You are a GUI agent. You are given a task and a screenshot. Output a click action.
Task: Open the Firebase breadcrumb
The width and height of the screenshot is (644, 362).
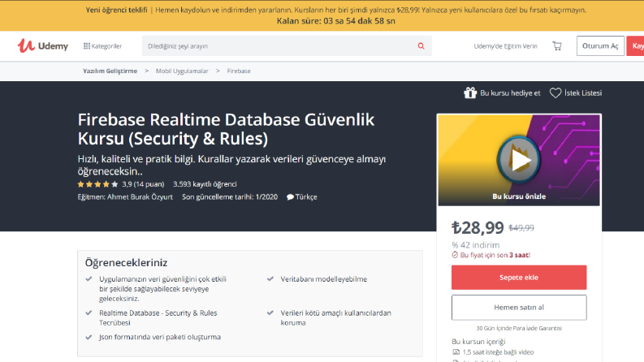[x=239, y=71]
